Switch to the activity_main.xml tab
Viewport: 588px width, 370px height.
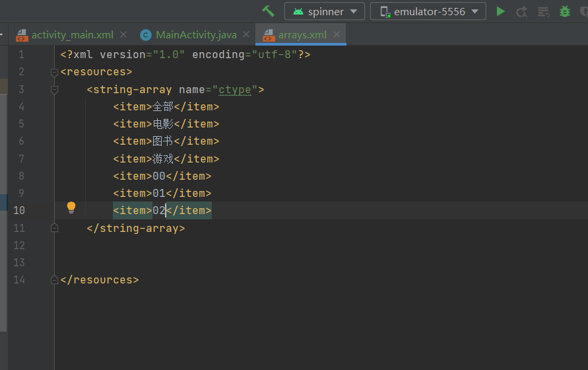[x=72, y=35]
